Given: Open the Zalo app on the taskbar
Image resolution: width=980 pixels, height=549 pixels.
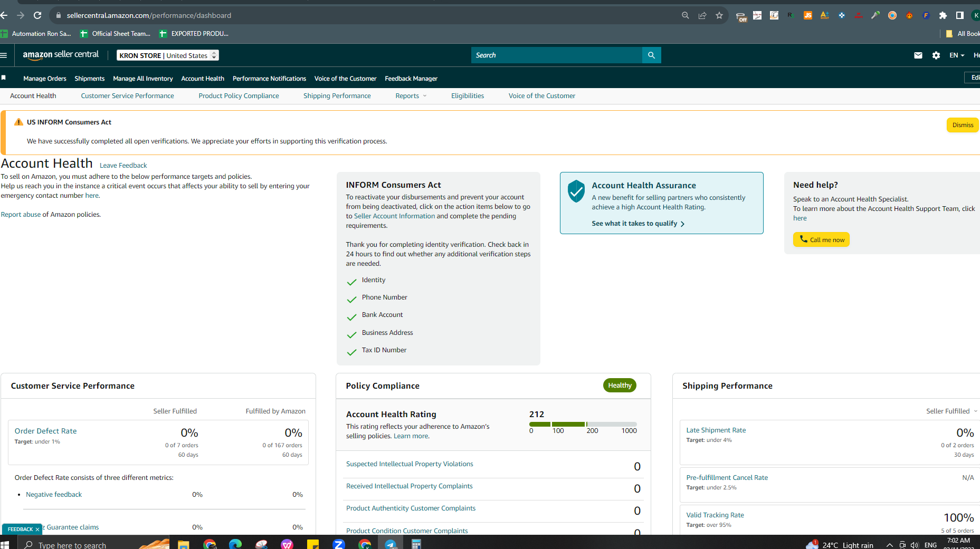Looking at the screenshot, I should (339, 544).
